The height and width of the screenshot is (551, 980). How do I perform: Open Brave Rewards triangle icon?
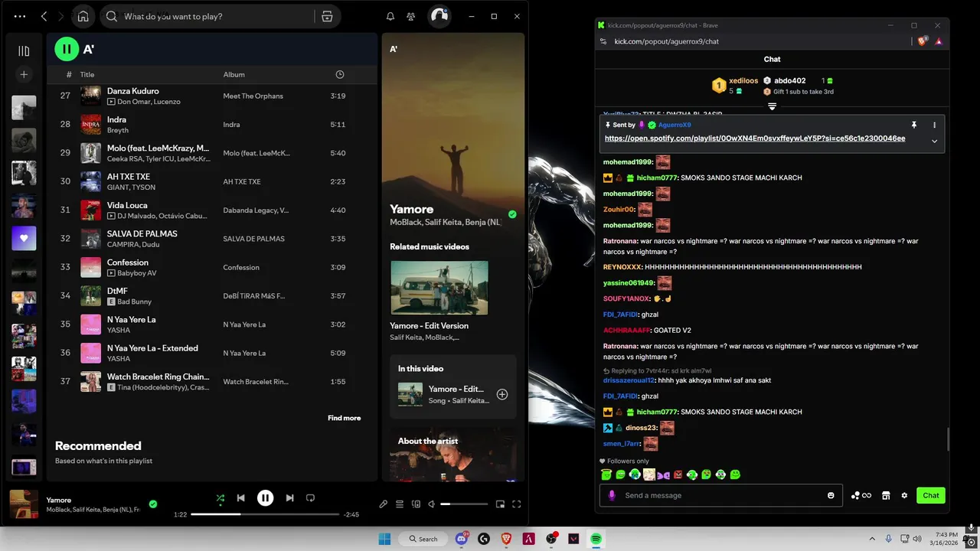[938, 41]
